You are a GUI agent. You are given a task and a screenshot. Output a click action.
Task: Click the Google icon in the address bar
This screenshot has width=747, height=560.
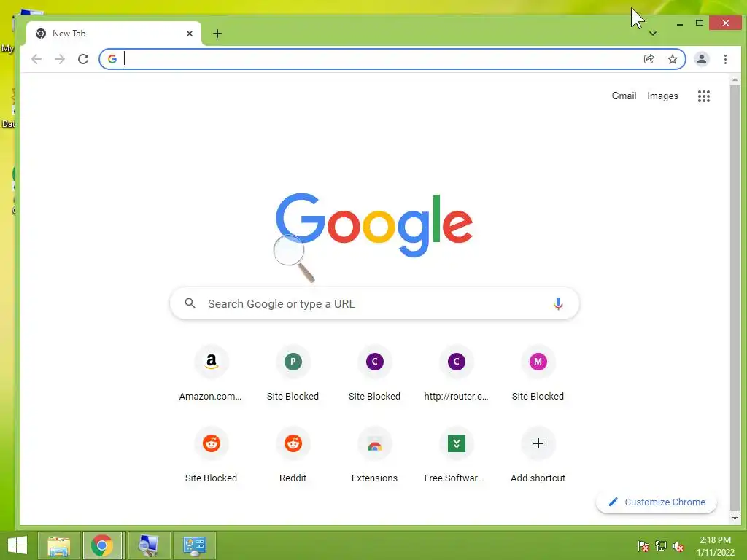(x=112, y=59)
